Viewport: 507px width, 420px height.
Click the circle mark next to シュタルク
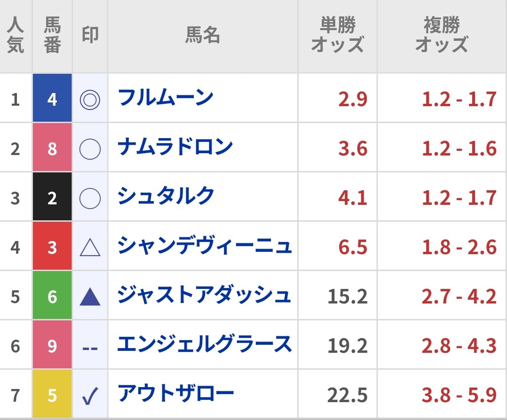tap(90, 198)
